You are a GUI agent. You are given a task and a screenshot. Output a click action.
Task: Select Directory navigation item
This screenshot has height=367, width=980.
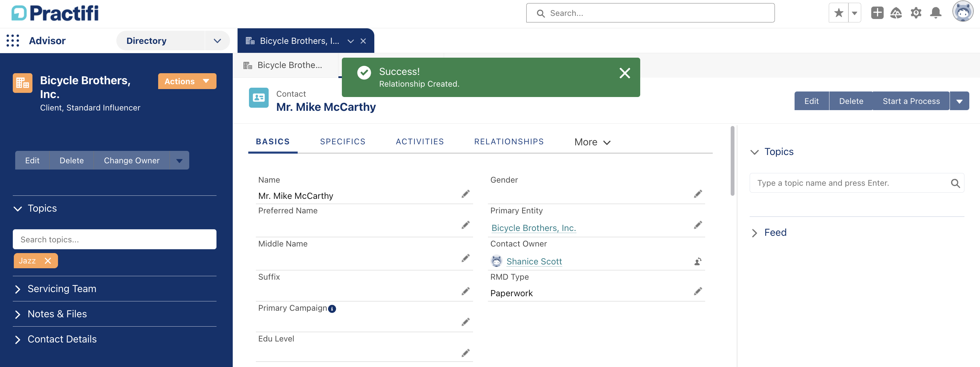pyautogui.click(x=146, y=41)
